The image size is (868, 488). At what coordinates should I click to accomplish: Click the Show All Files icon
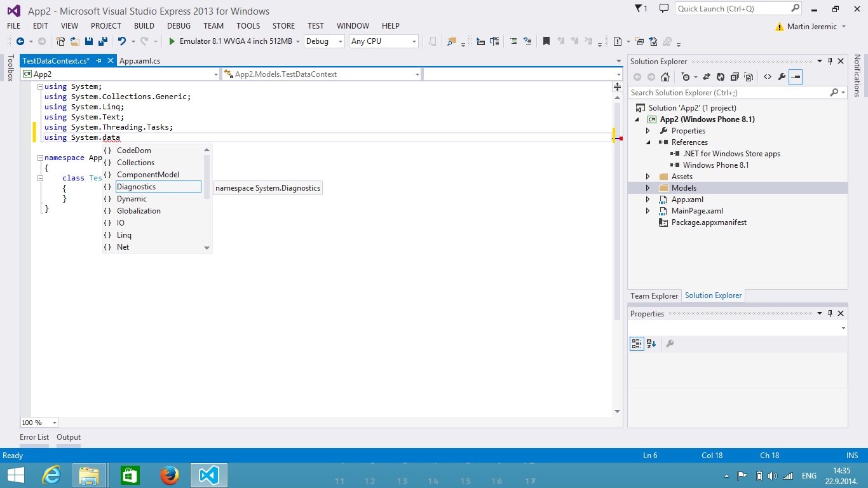[749, 77]
